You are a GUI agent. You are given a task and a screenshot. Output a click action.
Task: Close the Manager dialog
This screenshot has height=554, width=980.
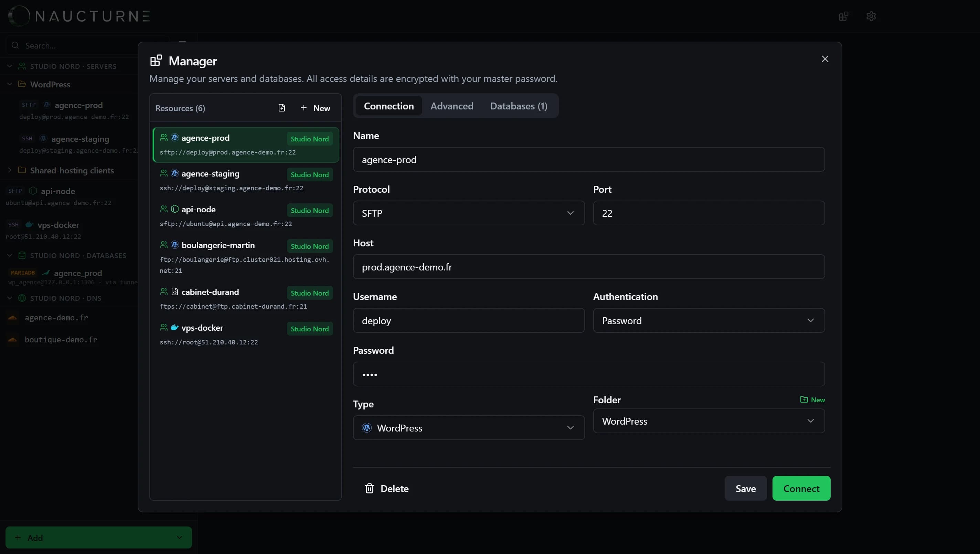825,59
